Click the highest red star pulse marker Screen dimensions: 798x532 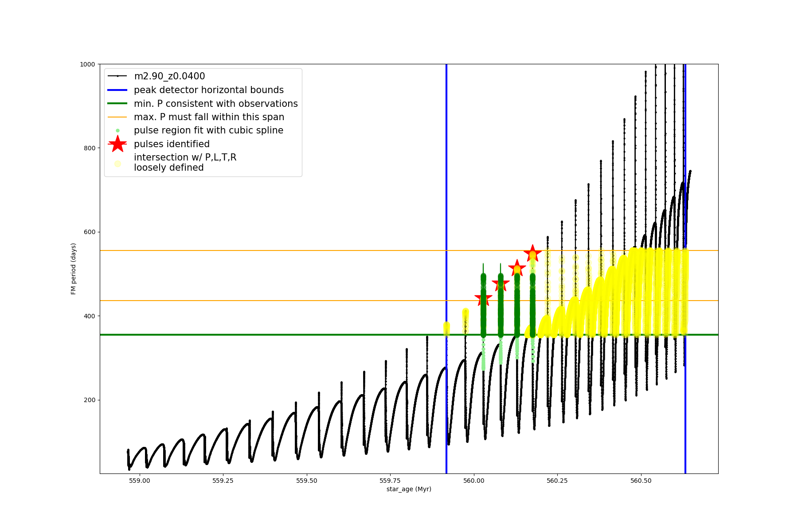pos(532,254)
